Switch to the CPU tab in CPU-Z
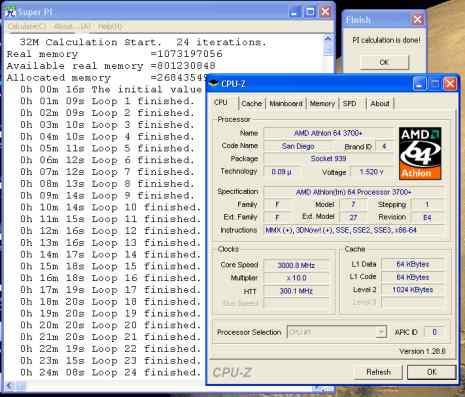This screenshot has width=465, height=397. (x=221, y=103)
